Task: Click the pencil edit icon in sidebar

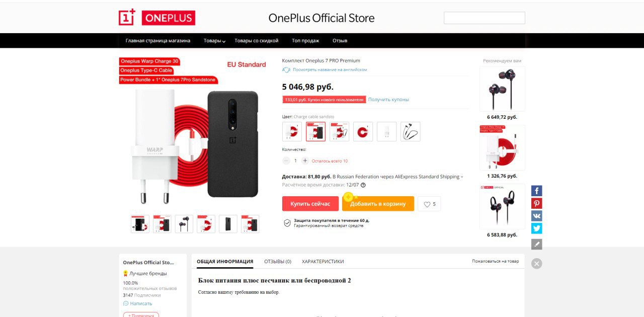Action: pos(537,244)
